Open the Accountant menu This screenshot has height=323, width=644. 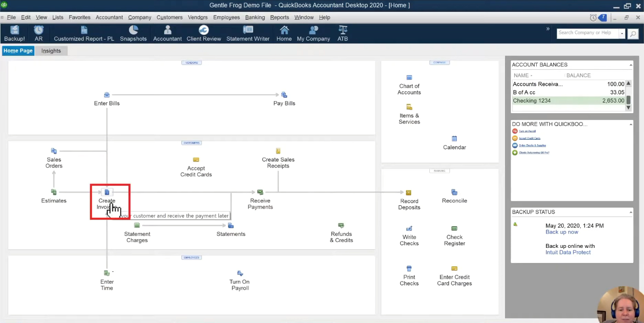tap(109, 17)
